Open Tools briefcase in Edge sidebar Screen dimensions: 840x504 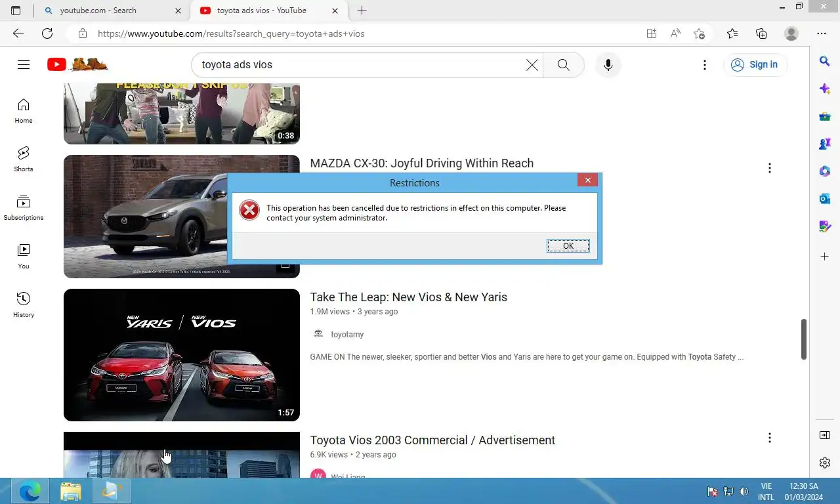pyautogui.click(x=825, y=117)
